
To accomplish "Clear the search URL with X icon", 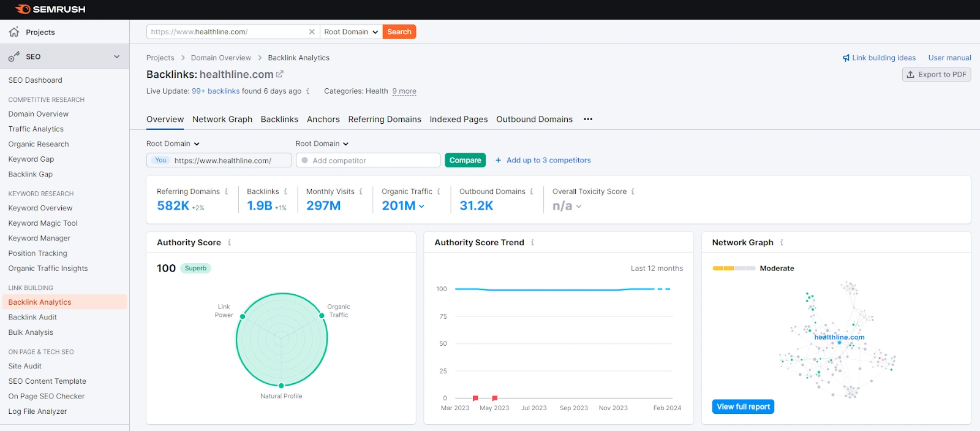I will [x=312, y=32].
